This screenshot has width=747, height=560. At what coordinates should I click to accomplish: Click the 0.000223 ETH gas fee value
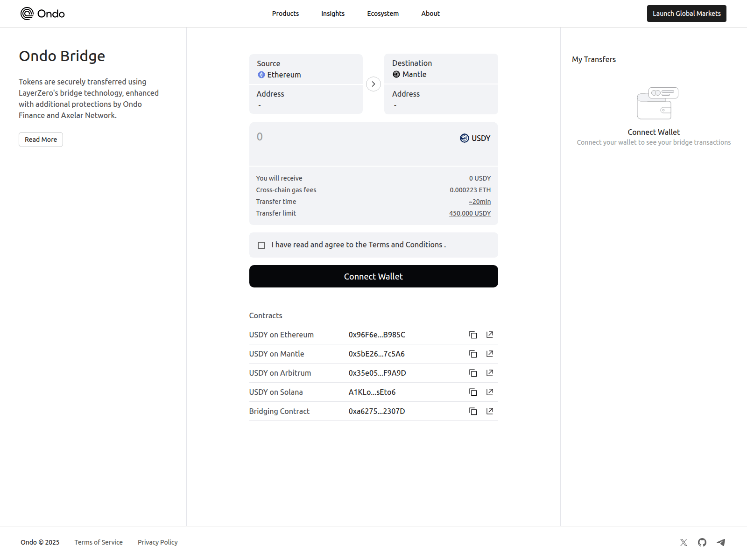coord(470,190)
